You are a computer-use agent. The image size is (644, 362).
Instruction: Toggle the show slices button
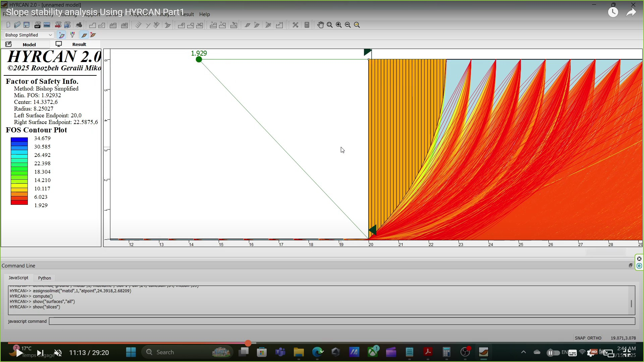[84, 35]
